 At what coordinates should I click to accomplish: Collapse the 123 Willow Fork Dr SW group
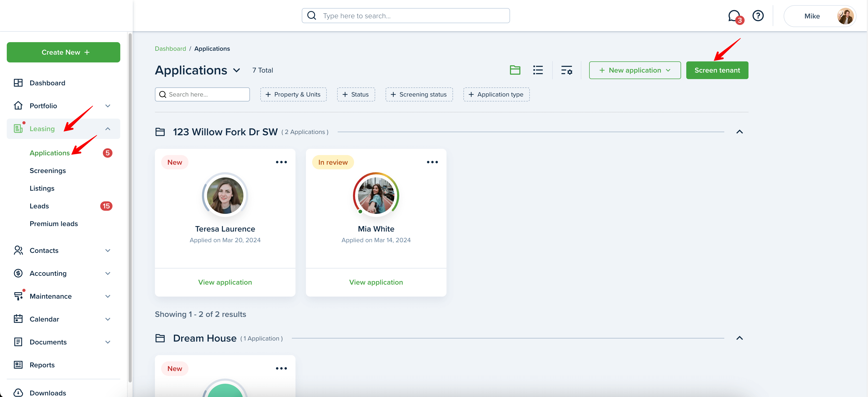(x=740, y=132)
